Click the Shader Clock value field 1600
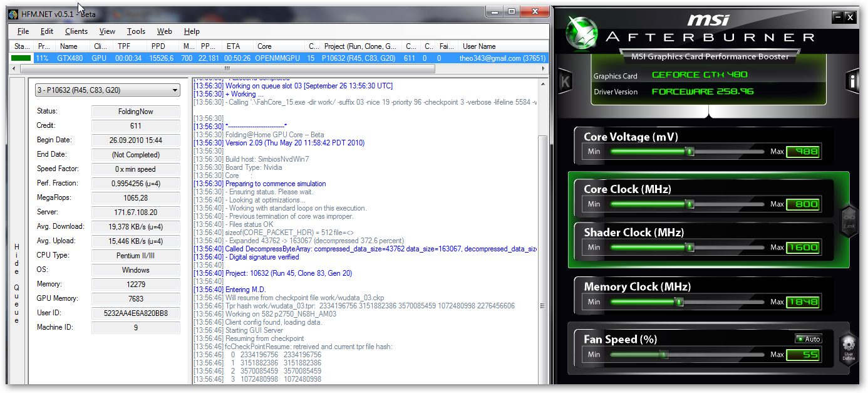This screenshot has width=868, height=393. click(x=803, y=247)
